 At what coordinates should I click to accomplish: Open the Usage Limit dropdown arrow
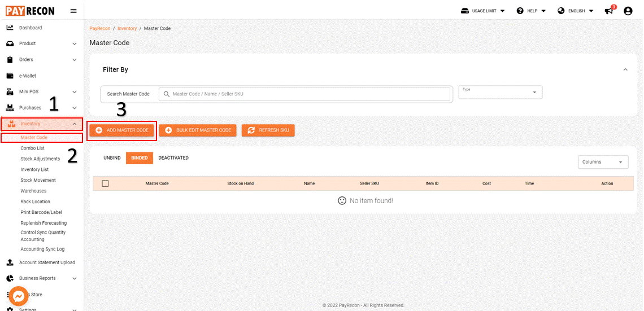pyautogui.click(x=503, y=11)
